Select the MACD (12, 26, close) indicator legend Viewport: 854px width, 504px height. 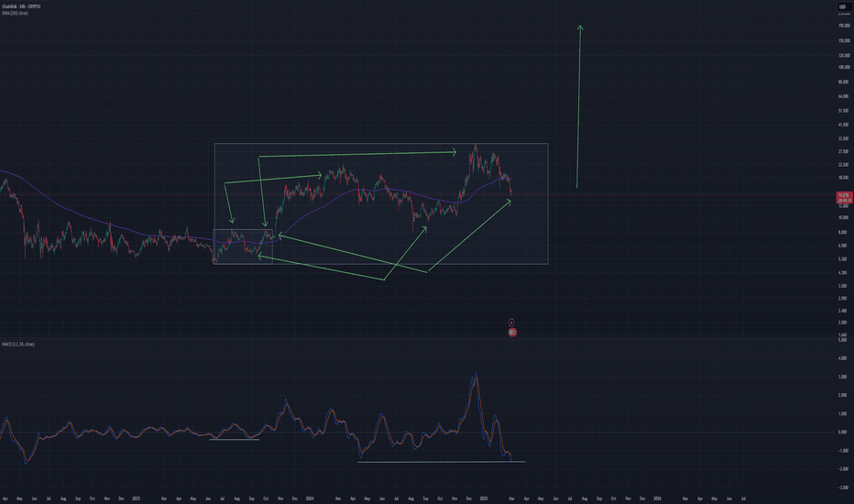pyautogui.click(x=18, y=345)
